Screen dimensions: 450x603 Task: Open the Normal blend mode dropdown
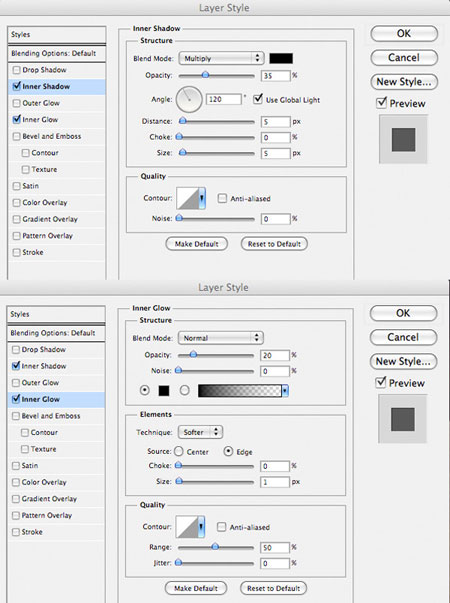(x=220, y=338)
